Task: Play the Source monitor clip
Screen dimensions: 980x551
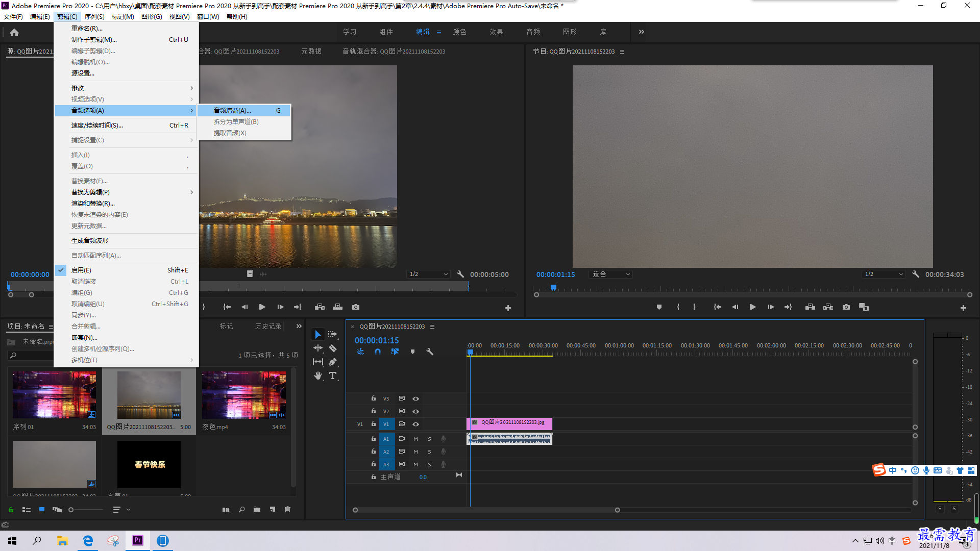Action: pos(262,307)
